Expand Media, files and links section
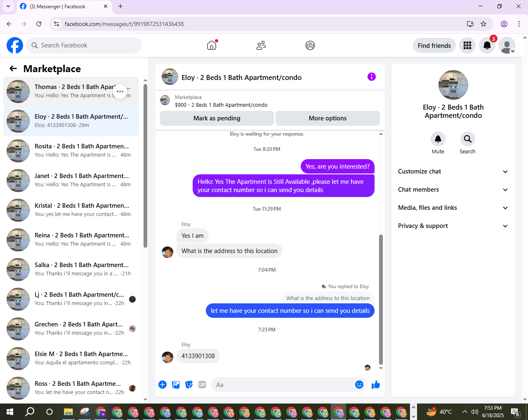Screen dimensions: 528x420 [453, 208]
